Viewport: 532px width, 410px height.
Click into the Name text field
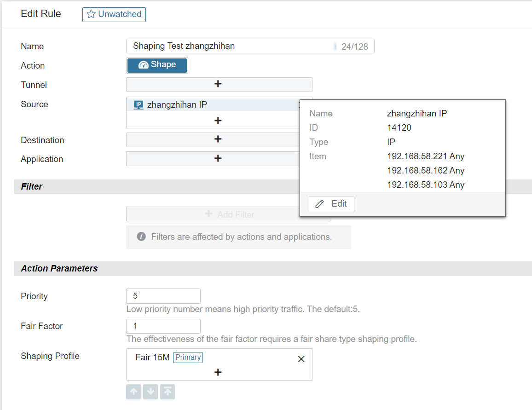(230, 46)
